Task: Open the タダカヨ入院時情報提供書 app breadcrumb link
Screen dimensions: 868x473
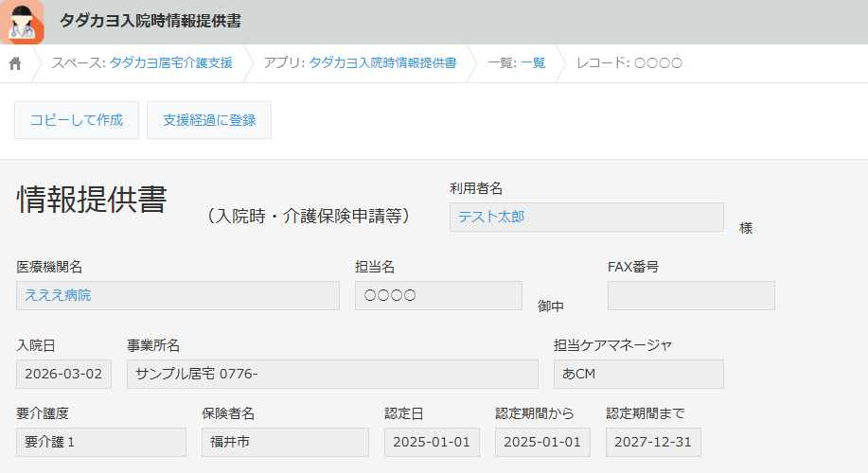Action: (x=382, y=63)
